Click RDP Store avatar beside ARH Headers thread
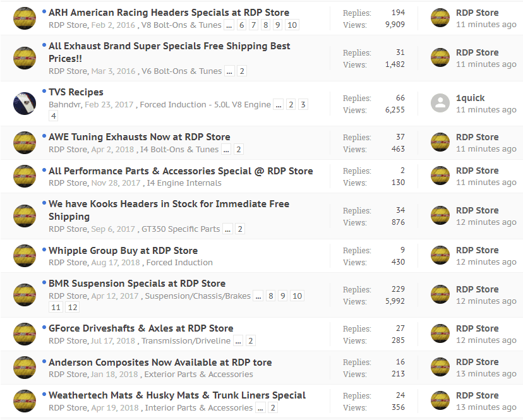This screenshot has height=420, width=523. point(25,18)
